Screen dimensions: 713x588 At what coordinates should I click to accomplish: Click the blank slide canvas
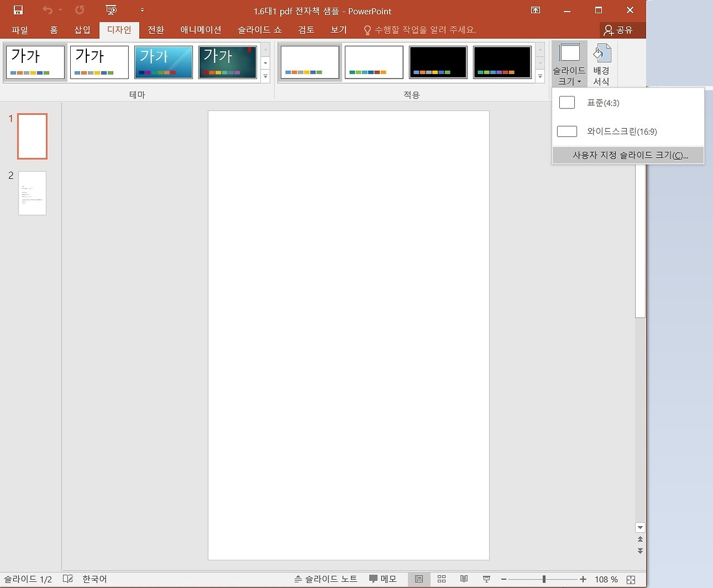(349, 335)
